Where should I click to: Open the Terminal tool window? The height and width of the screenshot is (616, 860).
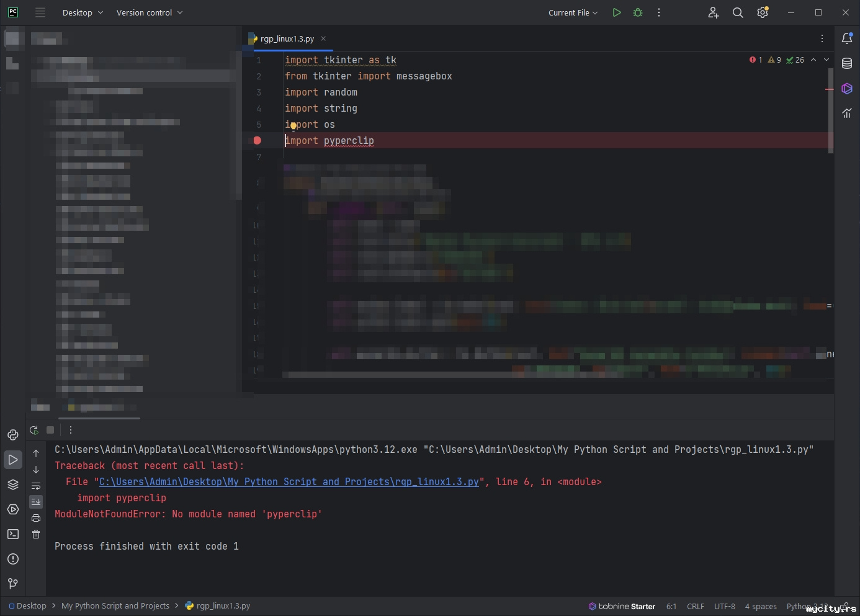[x=12, y=534]
